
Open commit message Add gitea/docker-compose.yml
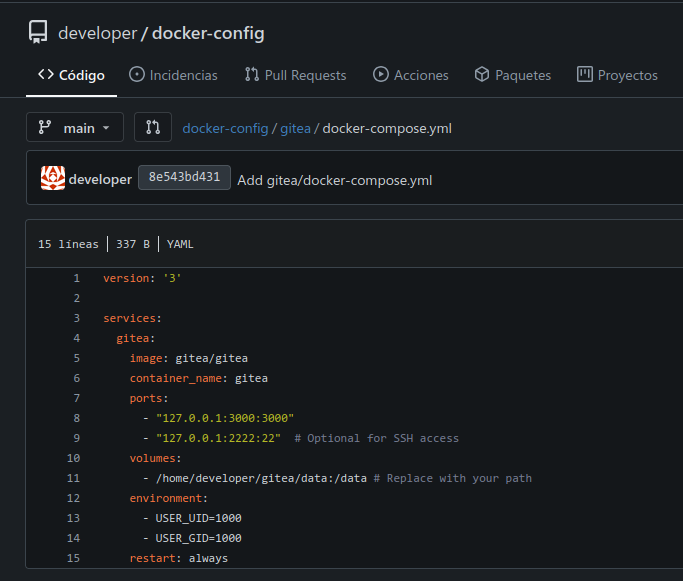point(334,180)
